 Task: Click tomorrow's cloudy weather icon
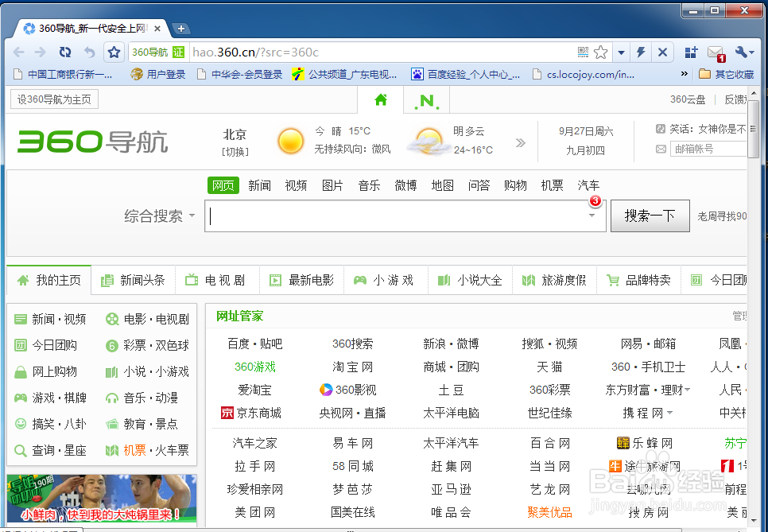(x=428, y=142)
